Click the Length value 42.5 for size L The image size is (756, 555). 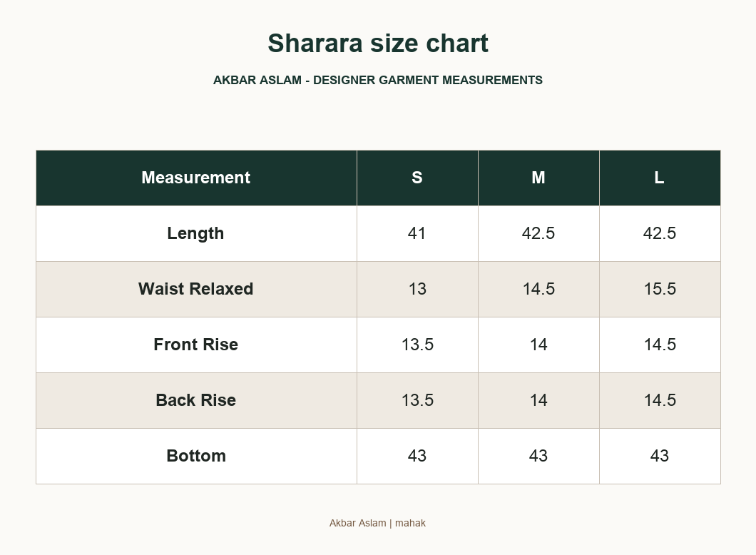coord(660,233)
